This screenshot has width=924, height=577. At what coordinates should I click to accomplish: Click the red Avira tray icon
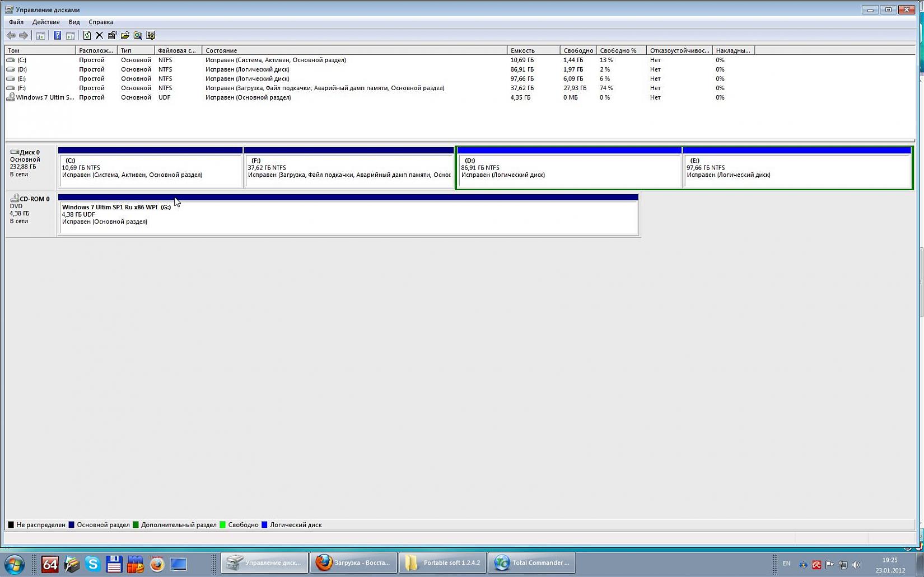(x=816, y=565)
